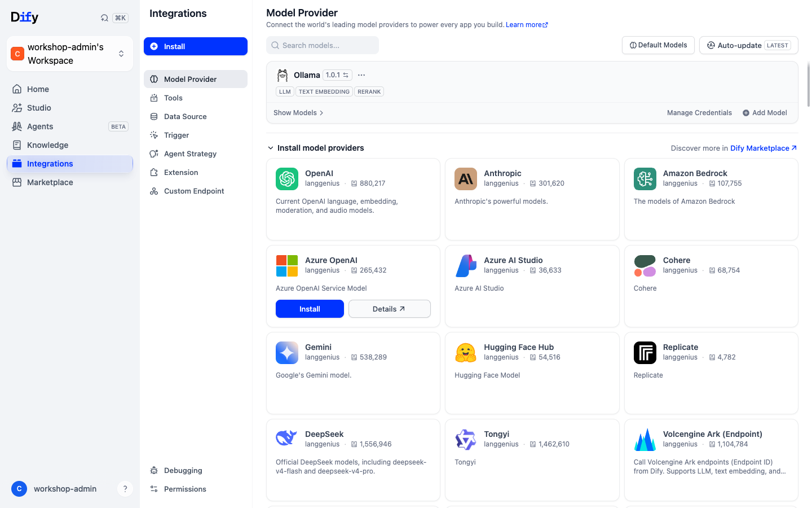Open the Extension section
Image resolution: width=812 pixels, height=508 pixels.
(x=196, y=172)
